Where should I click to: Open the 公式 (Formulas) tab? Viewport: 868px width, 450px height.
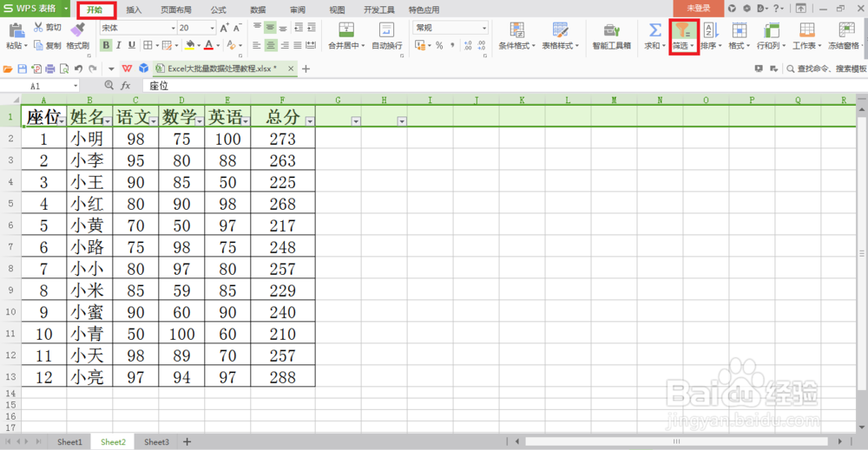coord(218,10)
